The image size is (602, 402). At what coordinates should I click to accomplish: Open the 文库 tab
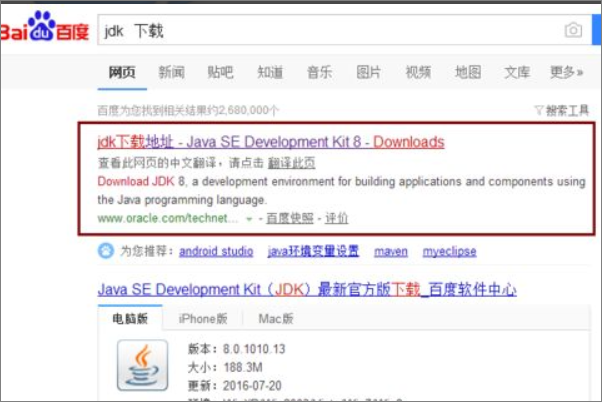(517, 73)
